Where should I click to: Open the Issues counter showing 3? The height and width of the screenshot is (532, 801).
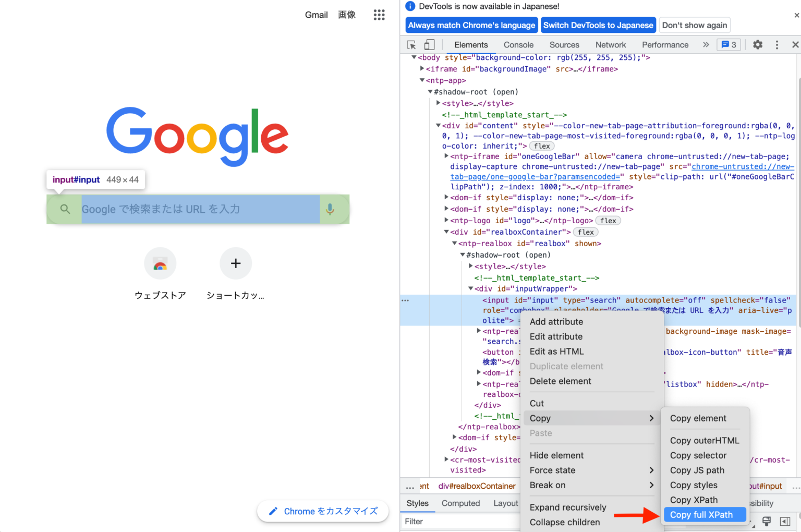(x=728, y=44)
